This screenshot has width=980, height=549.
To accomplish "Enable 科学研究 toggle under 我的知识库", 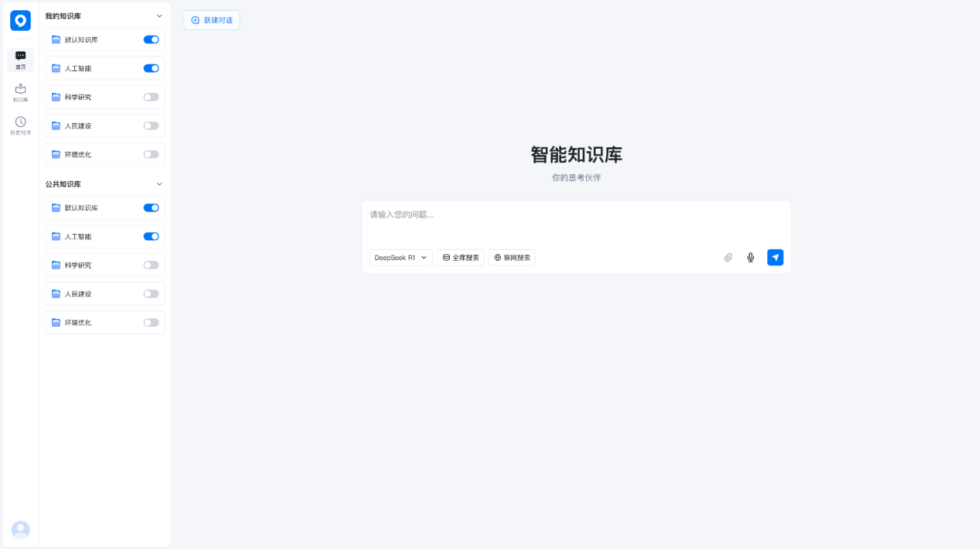I will 151,97.
